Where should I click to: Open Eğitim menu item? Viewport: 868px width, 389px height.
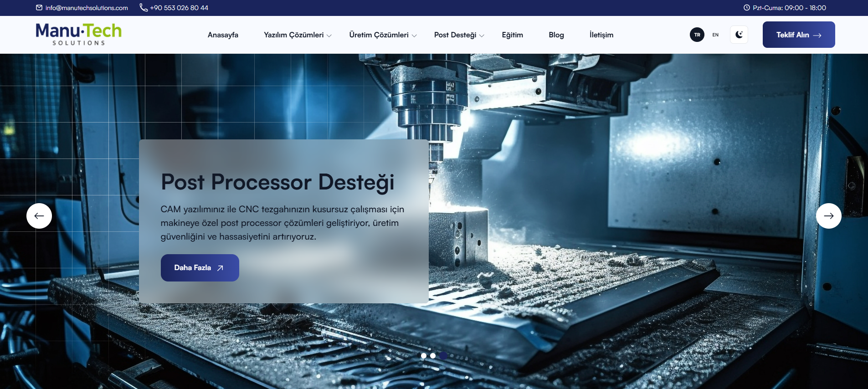tap(513, 35)
